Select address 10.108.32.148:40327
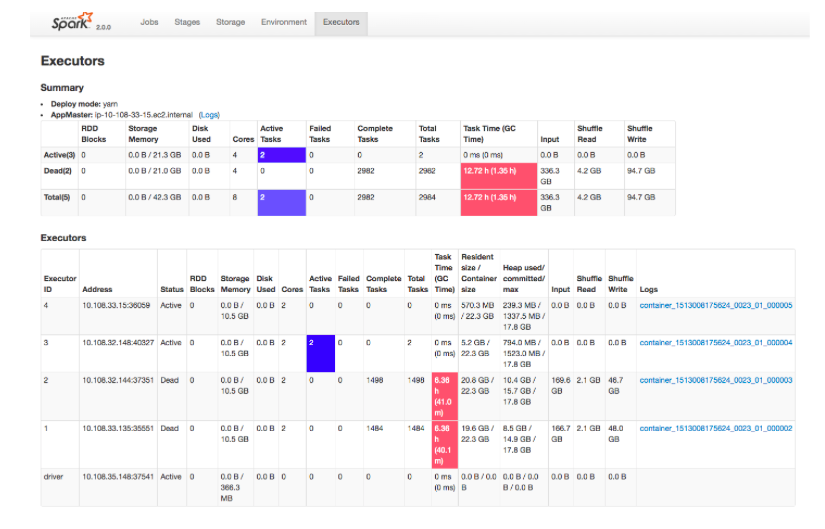This screenshot has height=529, width=825. 118,343
